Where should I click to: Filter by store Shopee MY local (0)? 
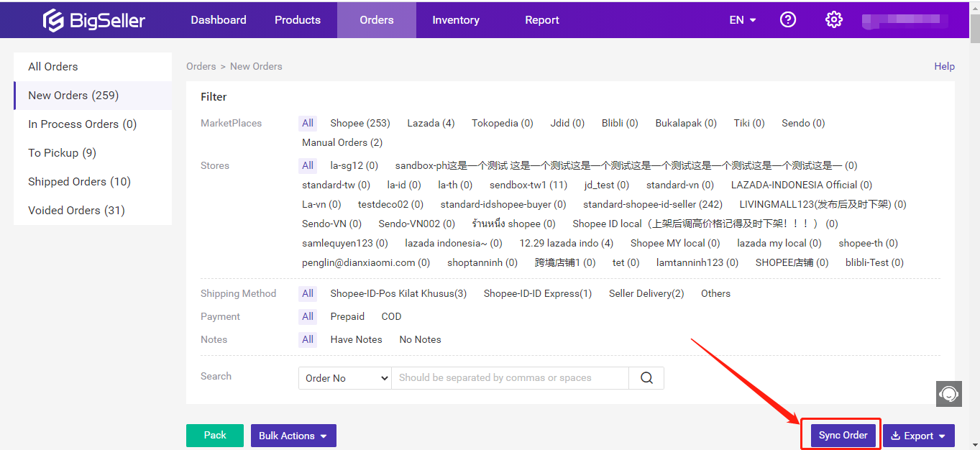tap(675, 244)
